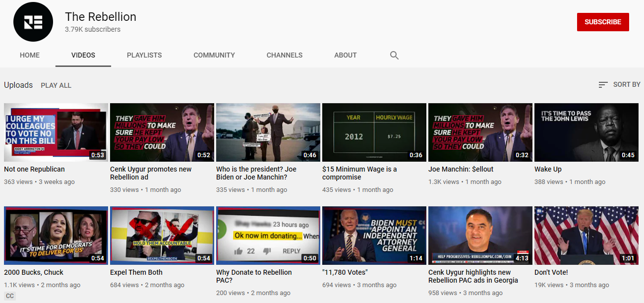Open Why Donate to Rebellion PAC thumbnail
The height and width of the screenshot is (303, 644).
[268, 236]
